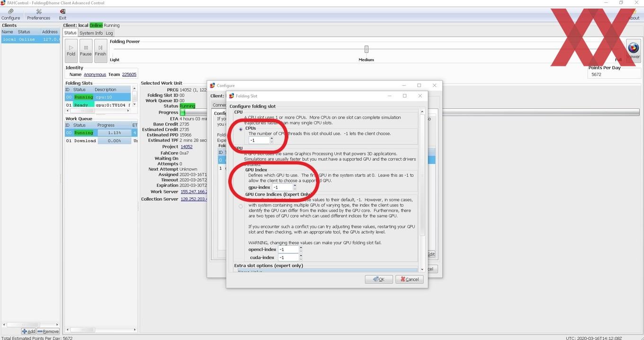Open the Project 14052 link
The image size is (644, 340).
pyautogui.click(x=187, y=147)
